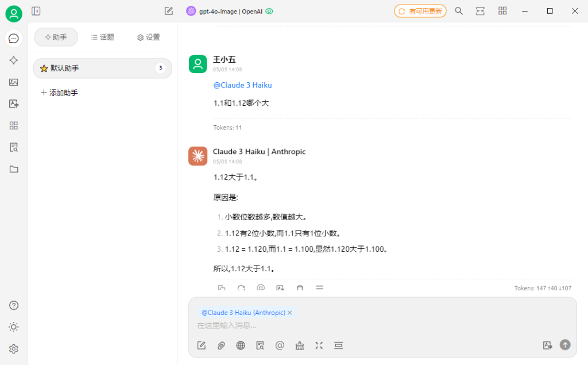Focus the 在这里输入消息 input field
Image resolution: width=588 pixels, height=365 pixels.
pyautogui.click(x=382, y=325)
